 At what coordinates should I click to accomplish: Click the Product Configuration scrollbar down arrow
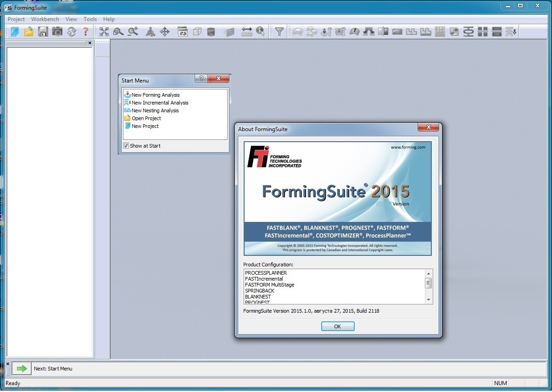pyautogui.click(x=429, y=300)
